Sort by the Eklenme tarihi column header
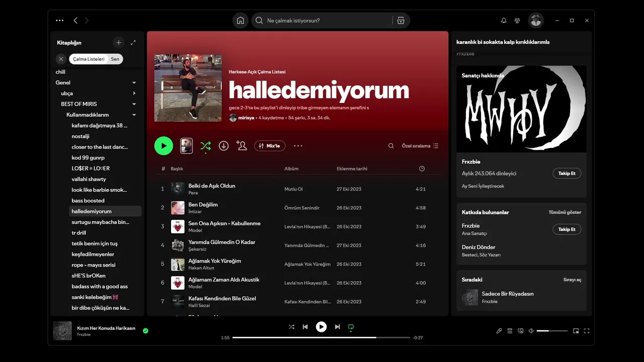Image resolution: width=644 pixels, height=362 pixels. (352, 168)
